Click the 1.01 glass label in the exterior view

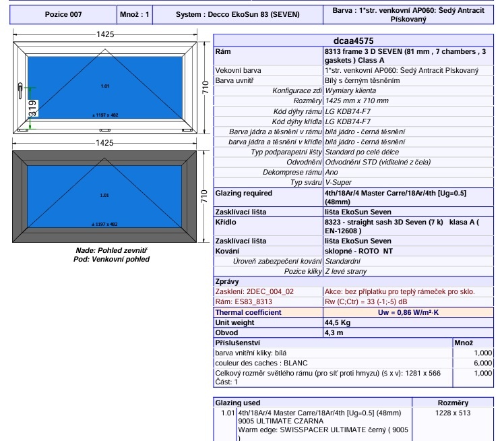104,196
